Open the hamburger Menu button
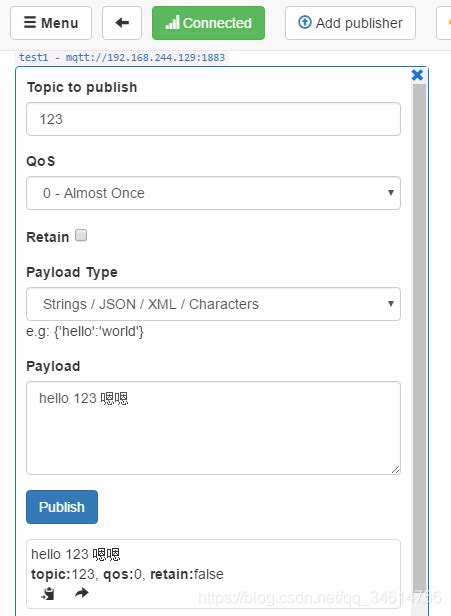The height and width of the screenshot is (616, 451). tap(51, 23)
